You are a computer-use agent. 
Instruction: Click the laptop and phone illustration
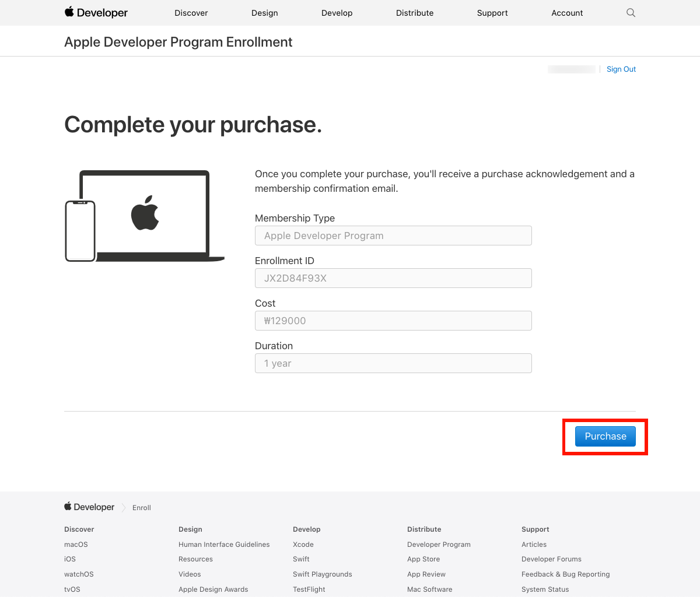pos(145,216)
